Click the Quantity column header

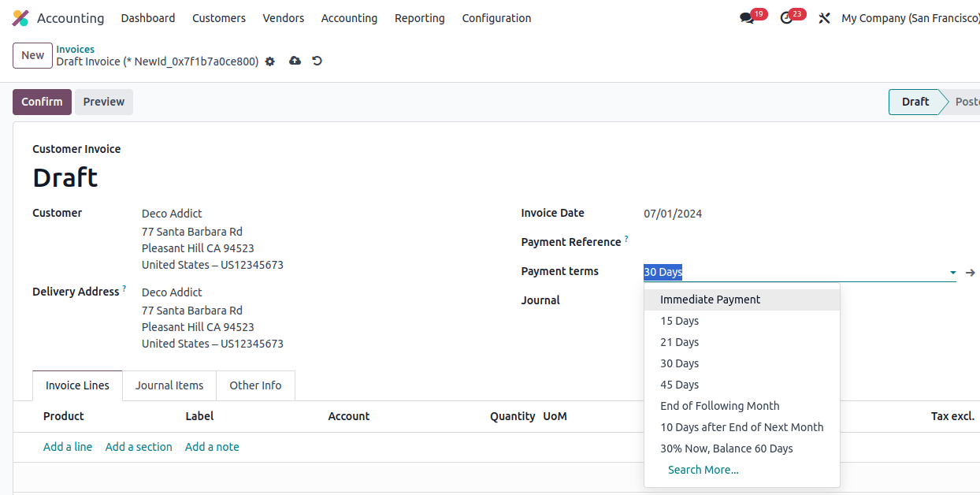[513, 416]
